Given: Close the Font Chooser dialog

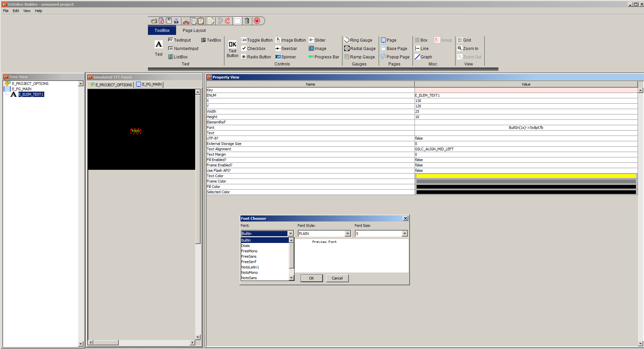Looking at the screenshot, I should pos(406,218).
